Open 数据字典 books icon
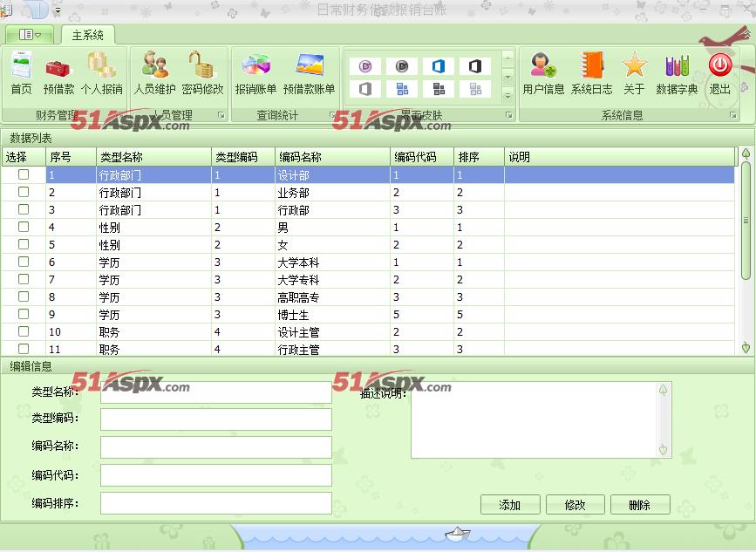The height and width of the screenshot is (552, 756). pos(677,66)
